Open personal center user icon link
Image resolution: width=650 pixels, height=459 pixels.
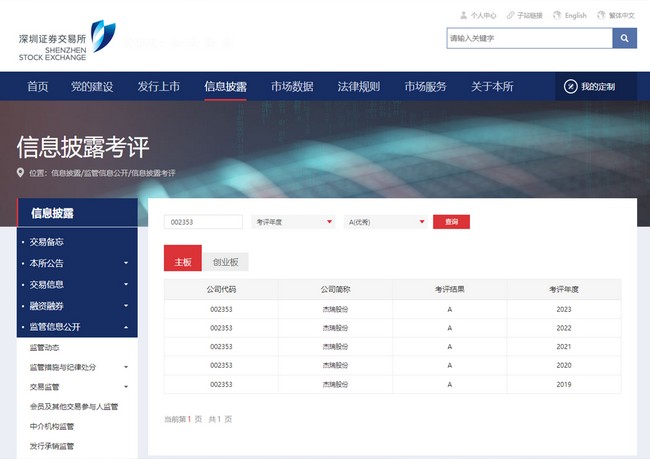coord(463,15)
